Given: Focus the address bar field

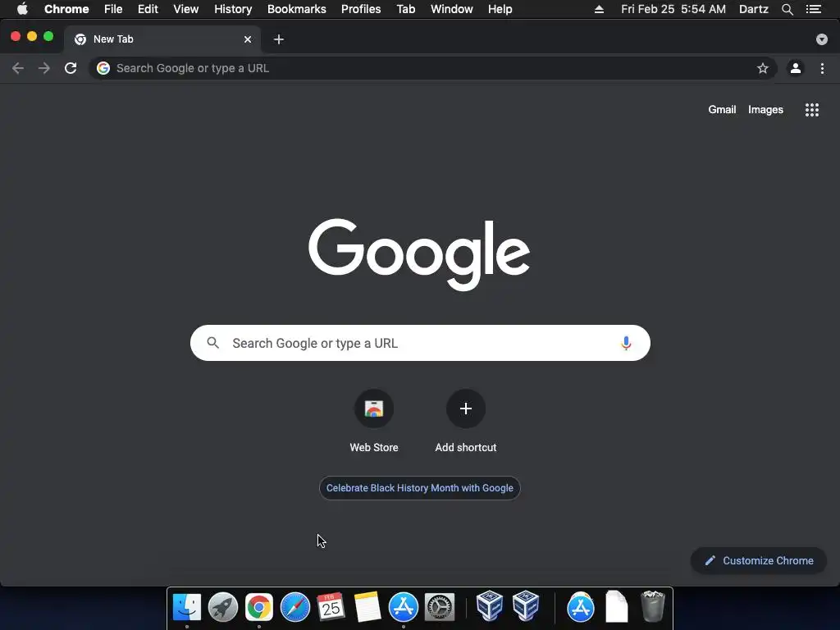Looking at the screenshot, I should click(433, 68).
